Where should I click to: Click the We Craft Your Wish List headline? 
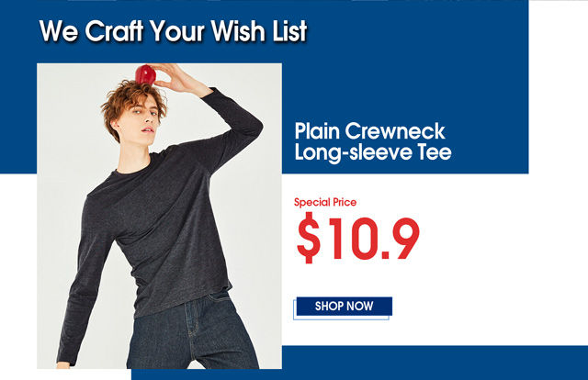pyautogui.click(x=173, y=30)
